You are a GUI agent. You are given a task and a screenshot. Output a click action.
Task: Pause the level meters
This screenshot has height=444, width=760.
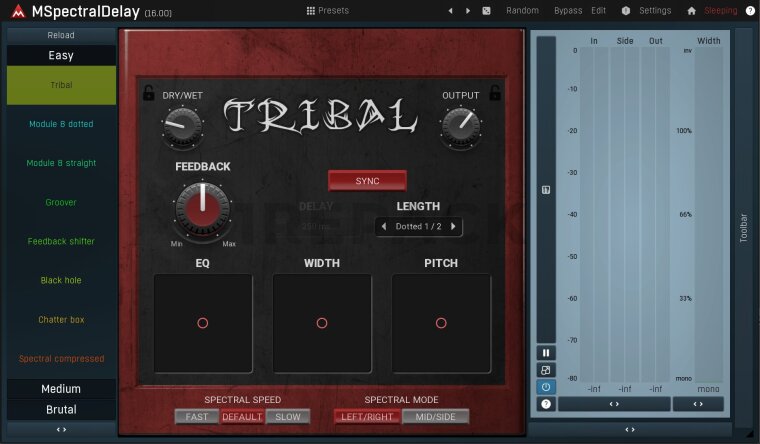coord(546,353)
